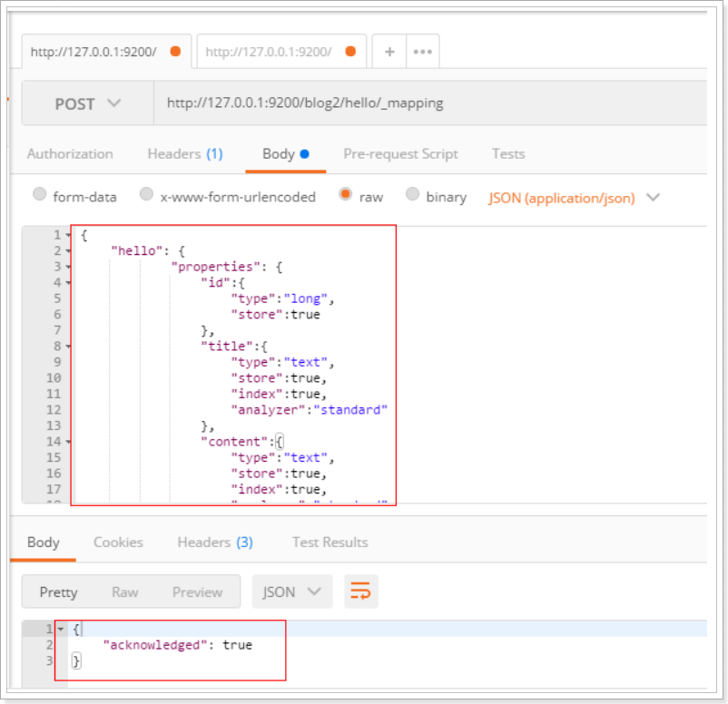Collapse the "hello" object fold arrow

click(68, 251)
